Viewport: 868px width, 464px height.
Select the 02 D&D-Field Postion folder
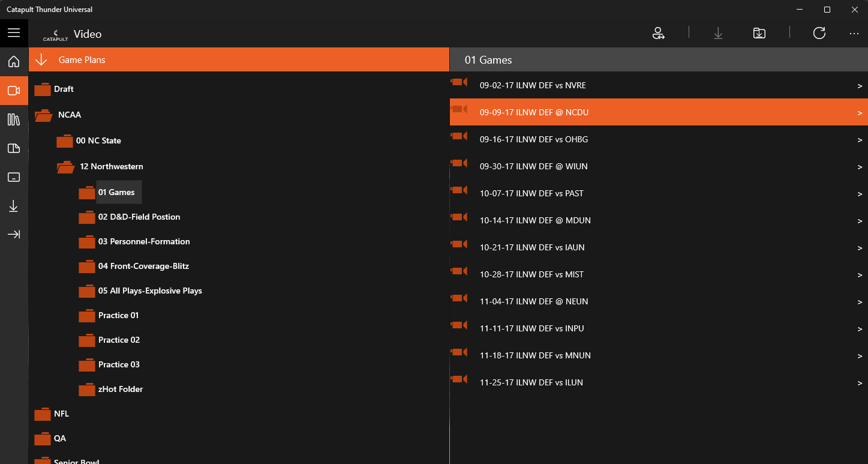pos(139,217)
